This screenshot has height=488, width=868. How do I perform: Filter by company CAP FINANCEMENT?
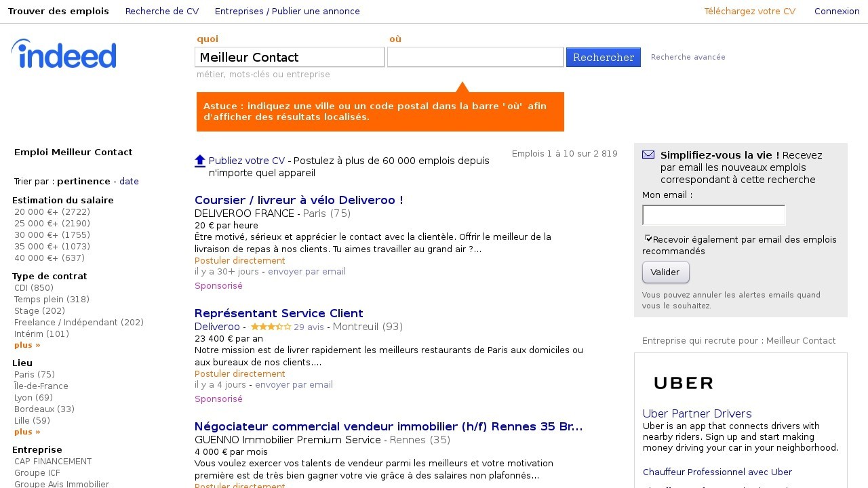(x=53, y=462)
